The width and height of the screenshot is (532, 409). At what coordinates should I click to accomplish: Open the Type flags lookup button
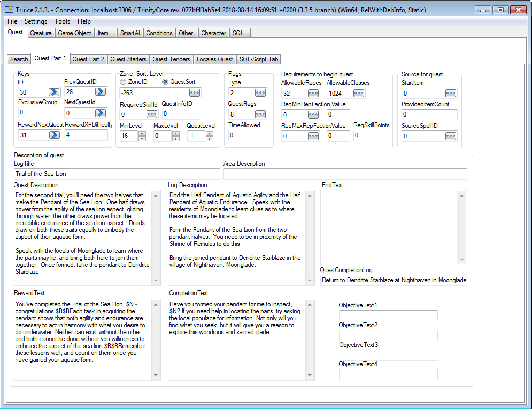(x=260, y=92)
